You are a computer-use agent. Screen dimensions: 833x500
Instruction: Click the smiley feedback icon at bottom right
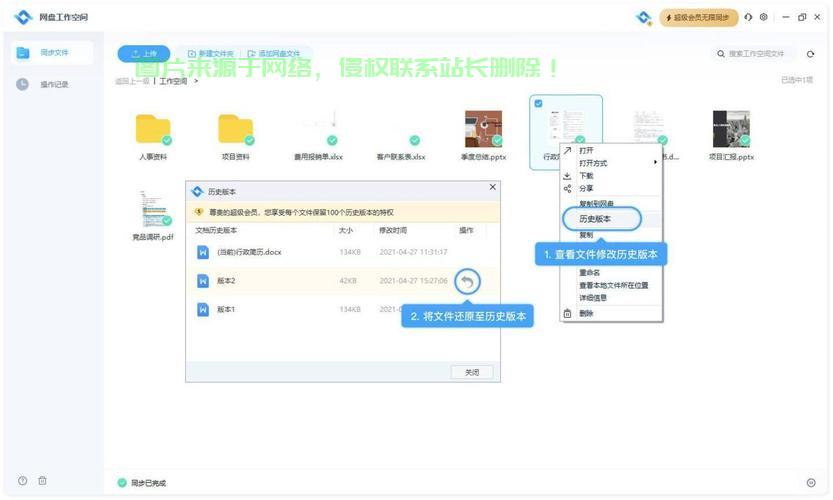pyautogui.click(x=811, y=482)
